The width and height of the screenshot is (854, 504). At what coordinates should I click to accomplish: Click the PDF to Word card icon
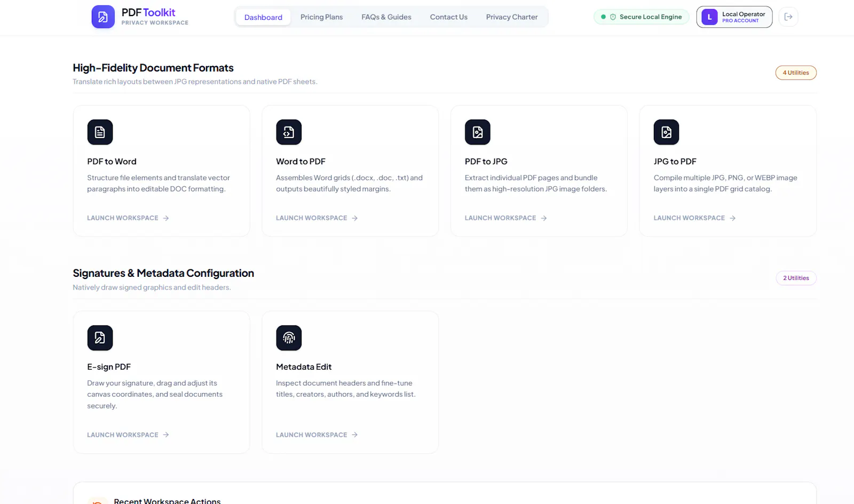point(100,132)
